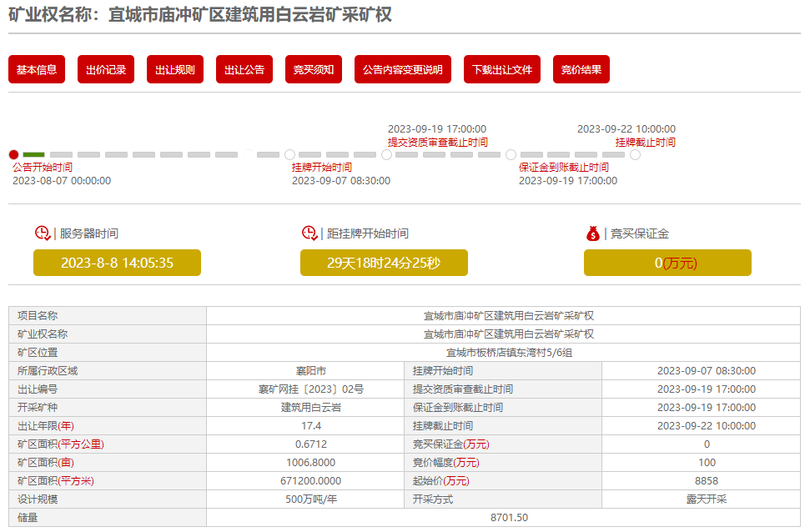Click the 挂牌截止时间 end timeline node
The image size is (805, 532).
[635, 155]
